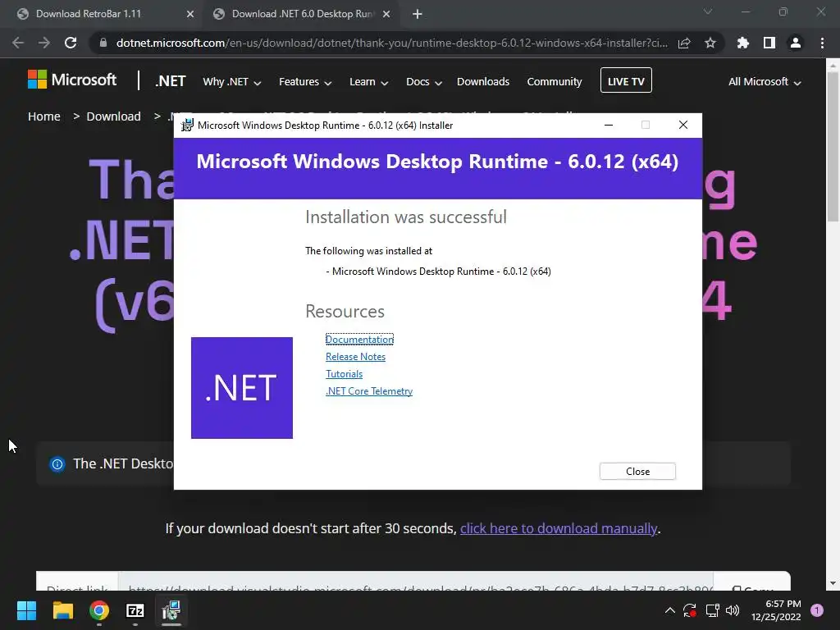Screen dimensions: 840x630
Task: Open File Explorer from the taskbar
Action: 62,610
